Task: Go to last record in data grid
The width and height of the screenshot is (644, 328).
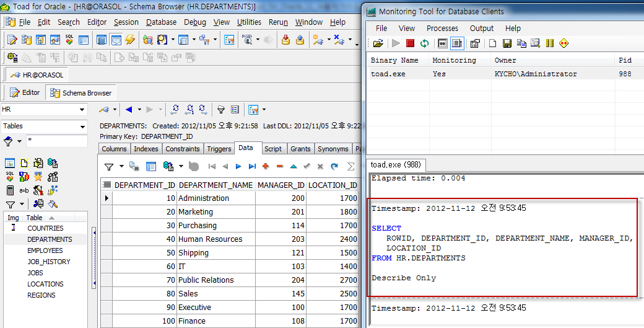Action: tap(252, 166)
